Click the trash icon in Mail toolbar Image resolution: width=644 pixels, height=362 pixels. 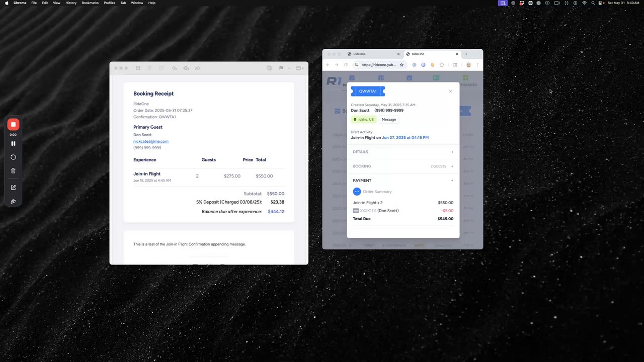pyautogui.click(x=149, y=68)
